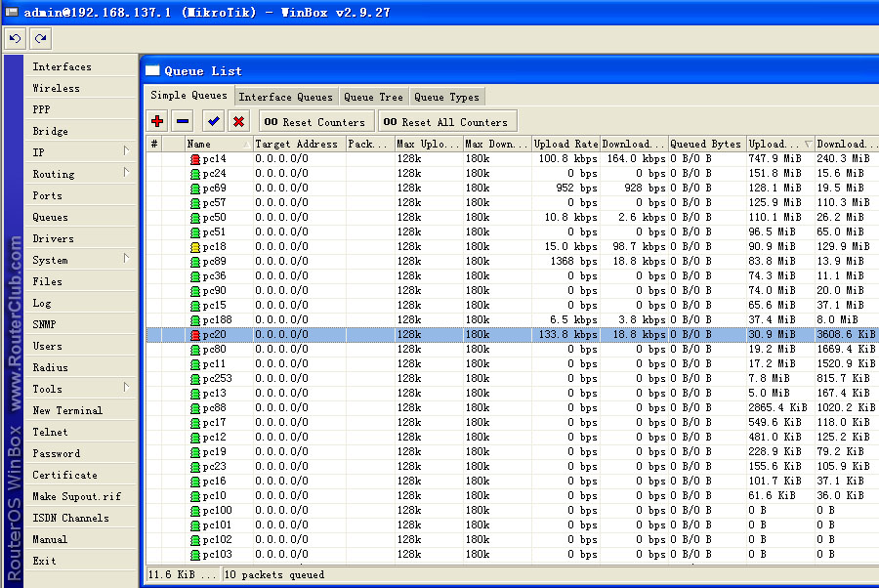Expand the System submenu arrow
This screenshot has height=588, width=879.
(x=126, y=260)
